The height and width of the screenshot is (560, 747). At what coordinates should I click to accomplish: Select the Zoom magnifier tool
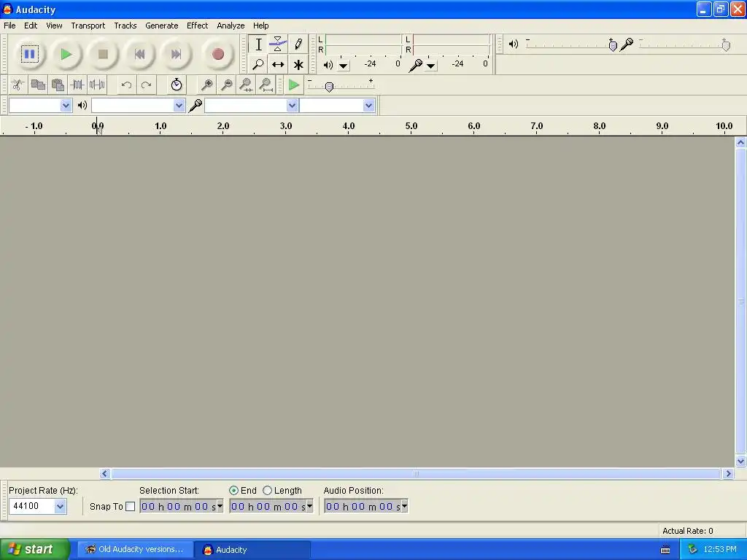tap(258, 64)
